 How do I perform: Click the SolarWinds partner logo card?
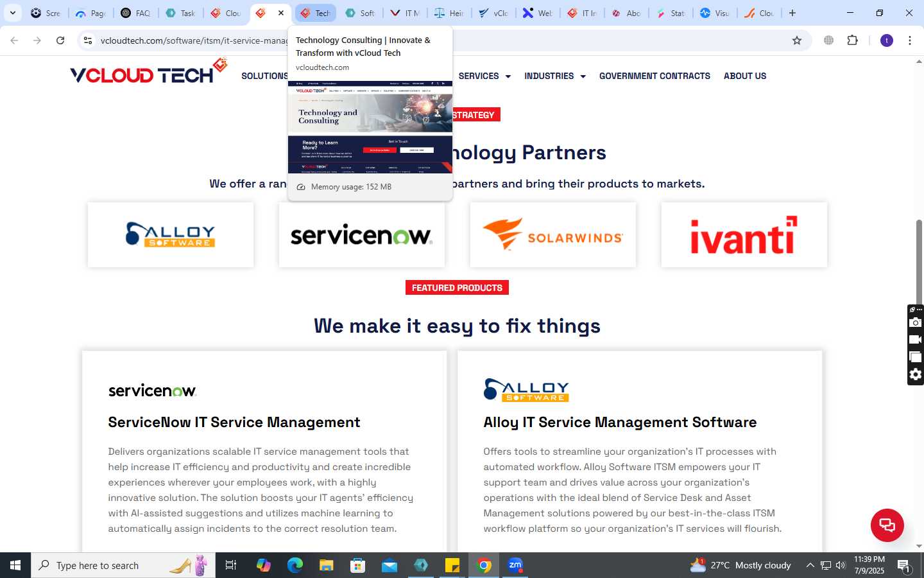click(x=553, y=235)
